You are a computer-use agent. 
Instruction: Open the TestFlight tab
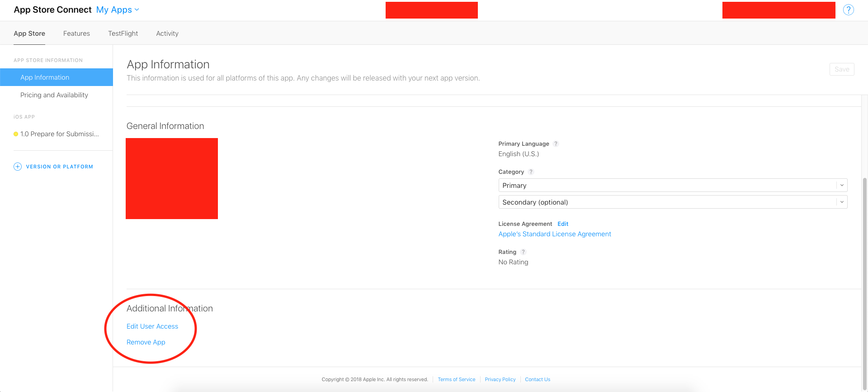[x=123, y=33]
